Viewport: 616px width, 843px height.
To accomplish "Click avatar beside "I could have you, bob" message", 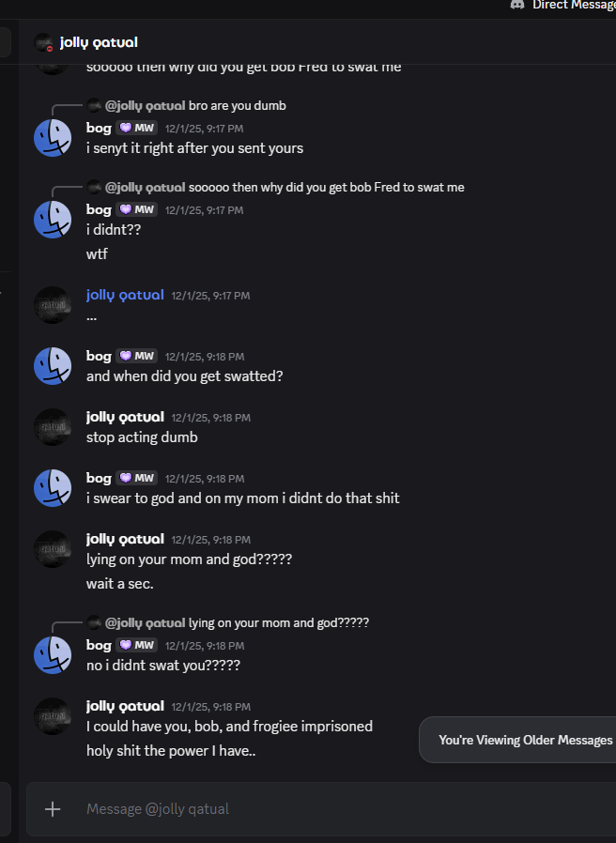I will pos(53,715).
